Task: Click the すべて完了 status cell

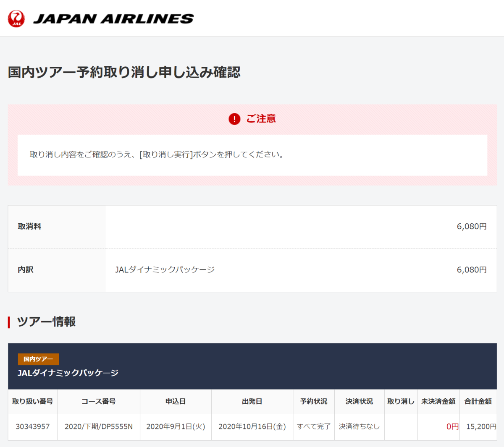Action: click(314, 426)
